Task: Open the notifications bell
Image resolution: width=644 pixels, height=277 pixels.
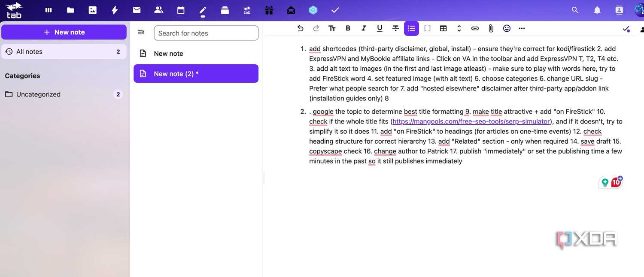Action: [x=597, y=10]
